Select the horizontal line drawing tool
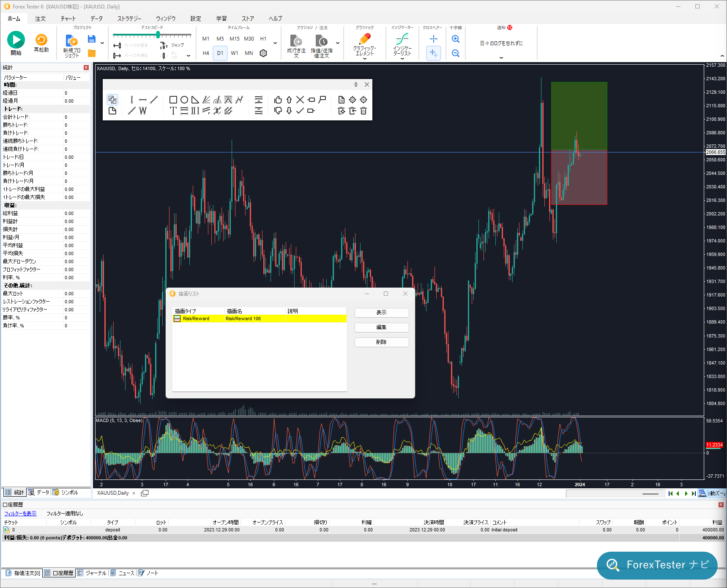This screenshot has width=727, height=588. (143, 100)
